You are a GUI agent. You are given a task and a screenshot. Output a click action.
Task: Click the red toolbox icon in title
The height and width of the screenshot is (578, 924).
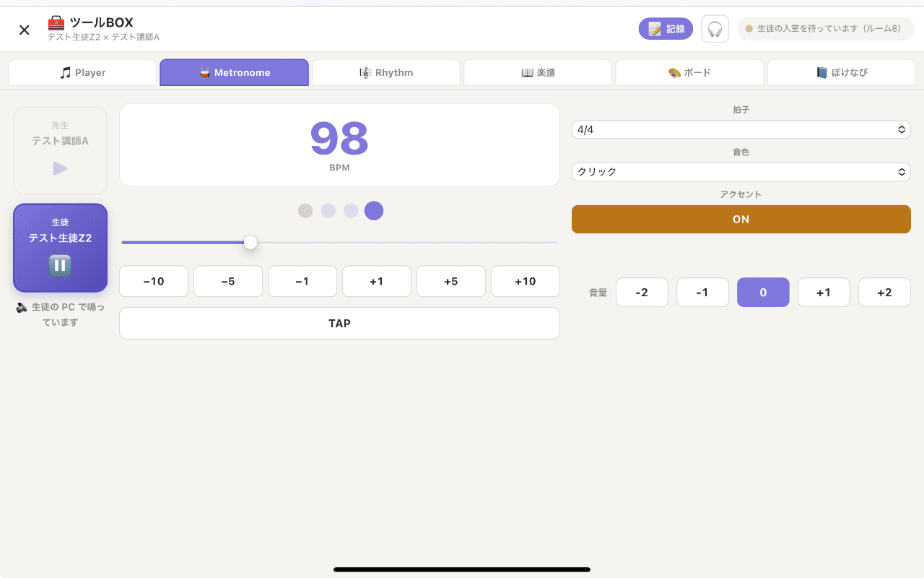coord(56,22)
